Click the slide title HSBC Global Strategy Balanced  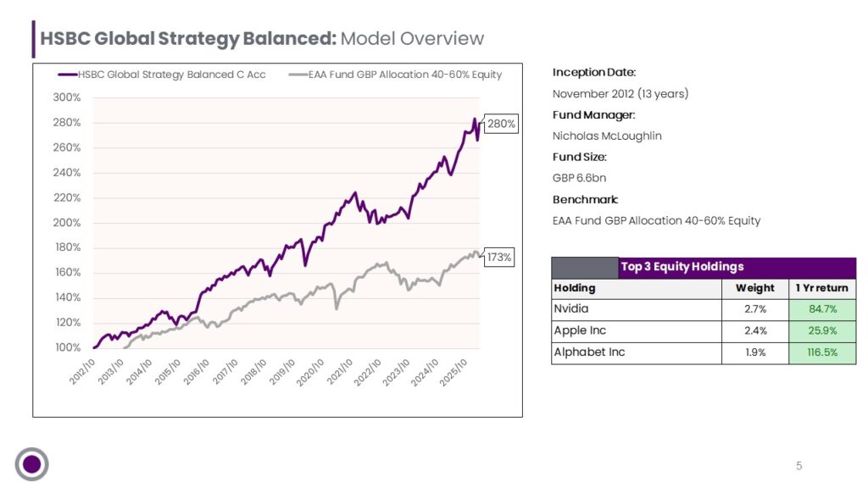(x=188, y=38)
